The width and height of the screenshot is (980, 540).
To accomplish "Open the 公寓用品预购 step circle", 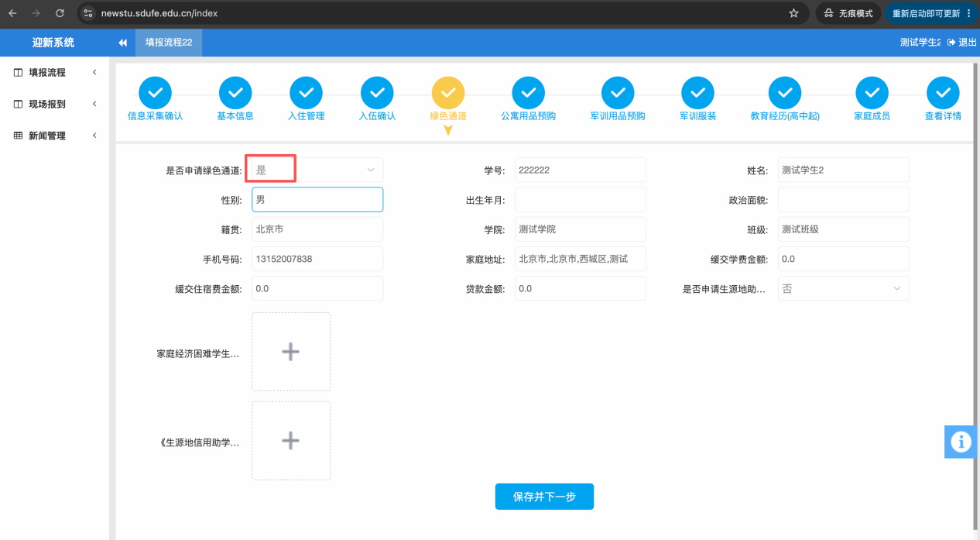I will pos(528,93).
